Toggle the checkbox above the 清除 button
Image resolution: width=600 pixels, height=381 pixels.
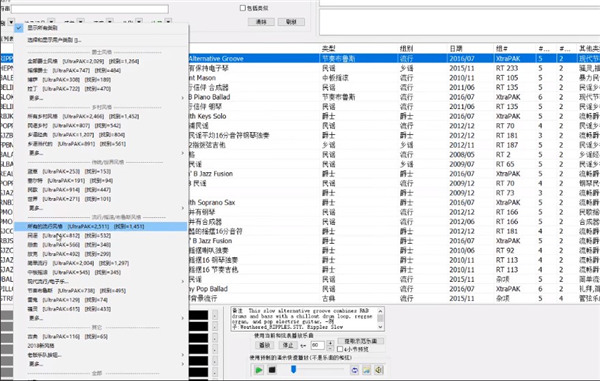click(x=242, y=8)
